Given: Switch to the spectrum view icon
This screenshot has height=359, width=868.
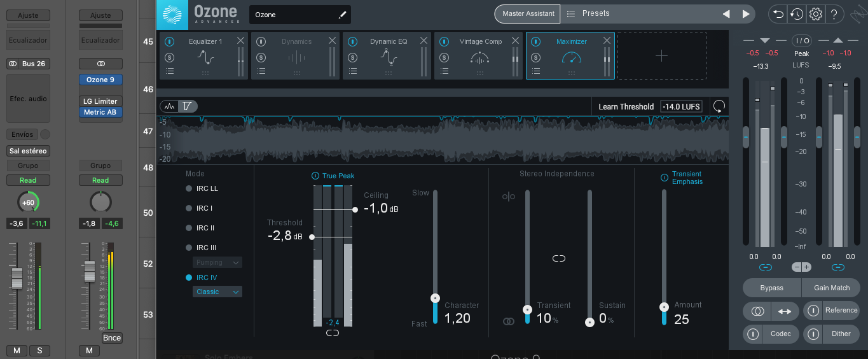Looking at the screenshot, I should 169,106.
